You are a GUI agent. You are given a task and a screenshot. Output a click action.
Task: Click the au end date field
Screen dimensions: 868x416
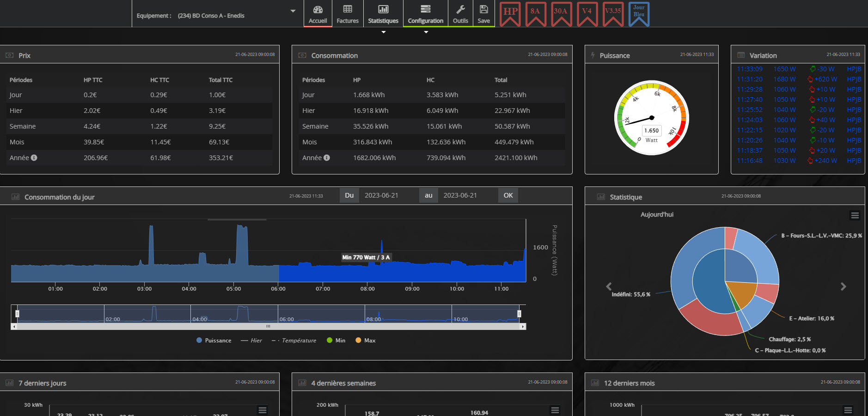click(x=468, y=195)
